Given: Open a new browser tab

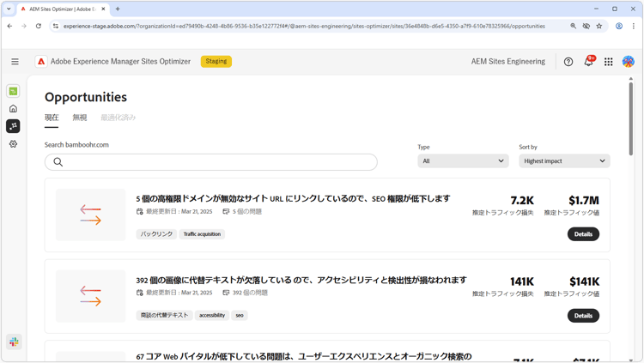Looking at the screenshot, I should pyautogui.click(x=118, y=9).
